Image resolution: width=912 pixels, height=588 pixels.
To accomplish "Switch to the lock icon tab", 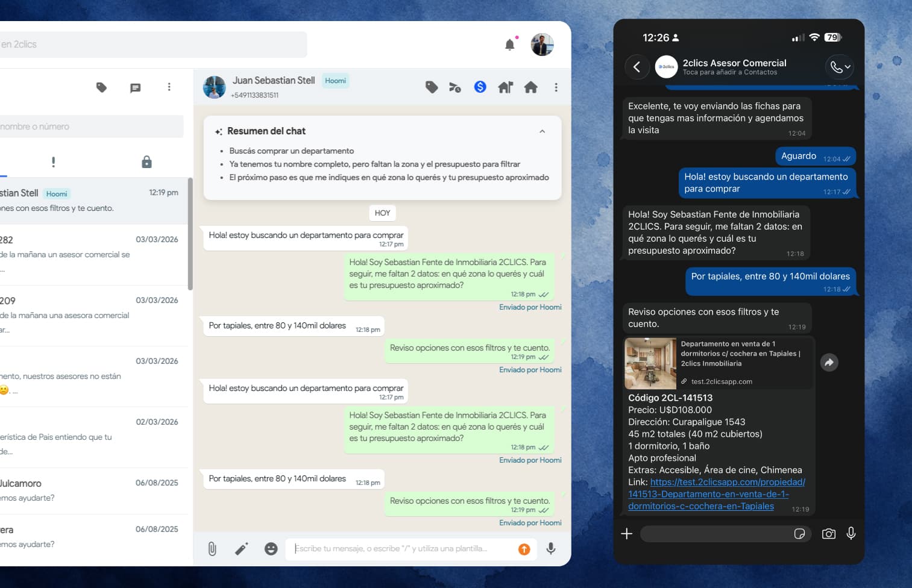I will tap(146, 161).
